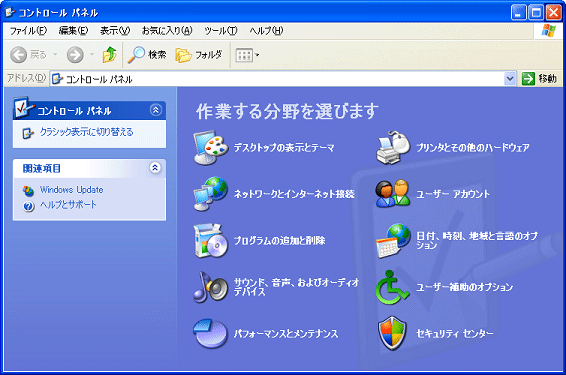
Task: Open the 編集(E) menu
Action: point(74,31)
